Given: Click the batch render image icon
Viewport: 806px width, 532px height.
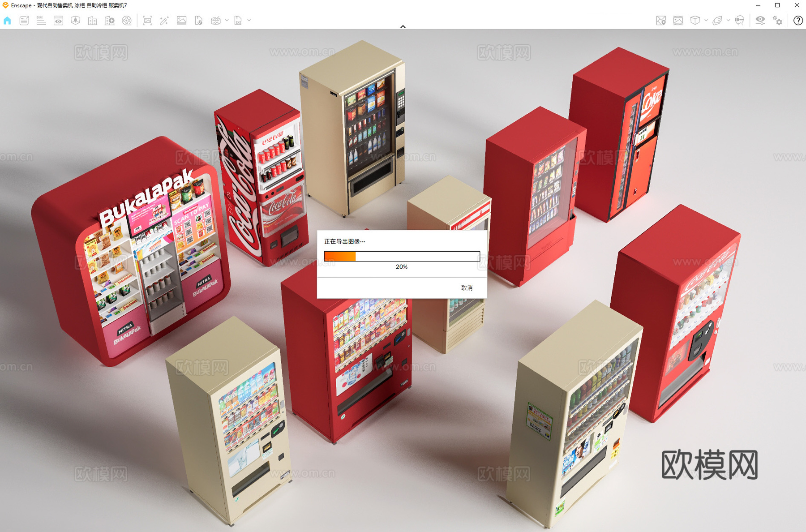Looking at the screenshot, I should pyautogui.click(x=181, y=21).
